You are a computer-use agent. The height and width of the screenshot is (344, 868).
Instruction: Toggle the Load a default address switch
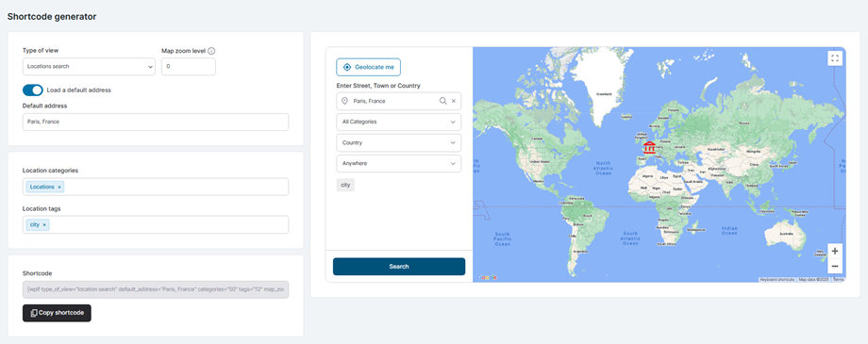[x=33, y=90]
